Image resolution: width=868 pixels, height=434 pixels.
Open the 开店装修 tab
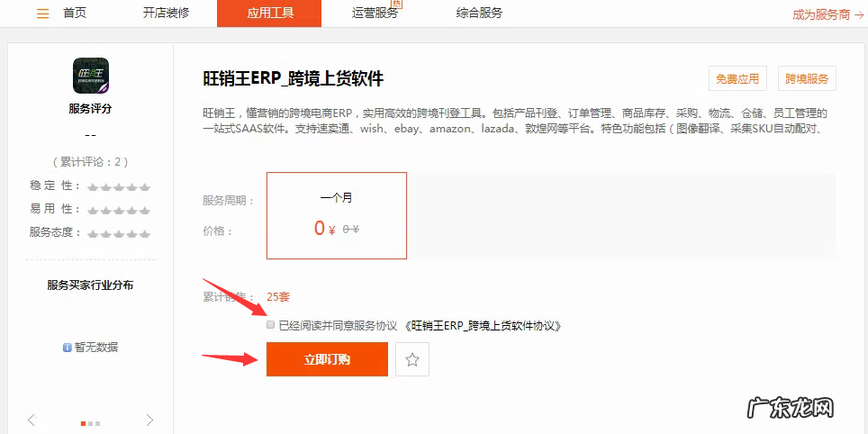tap(166, 14)
